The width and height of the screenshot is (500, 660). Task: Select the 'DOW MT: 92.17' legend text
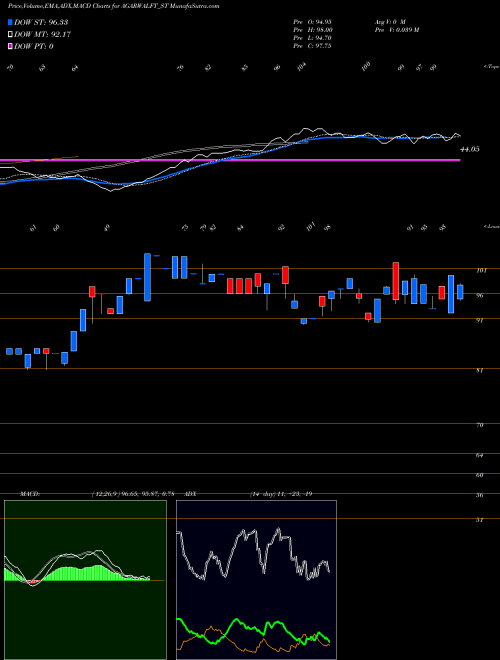[42, 35]
